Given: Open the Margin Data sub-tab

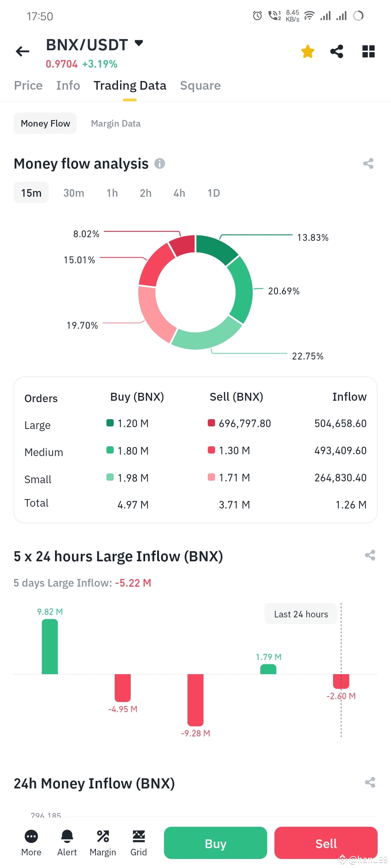Looking at the screenshot, I should point(116,123).
